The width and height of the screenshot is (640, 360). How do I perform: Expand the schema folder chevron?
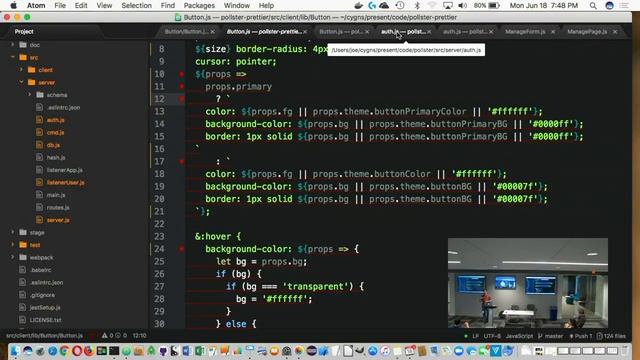click(x=29, y=95)
